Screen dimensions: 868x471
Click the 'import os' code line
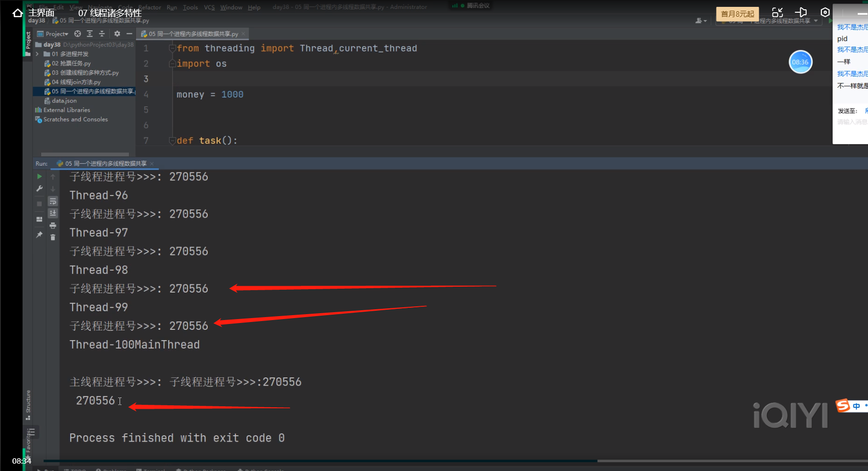(201, 64)
